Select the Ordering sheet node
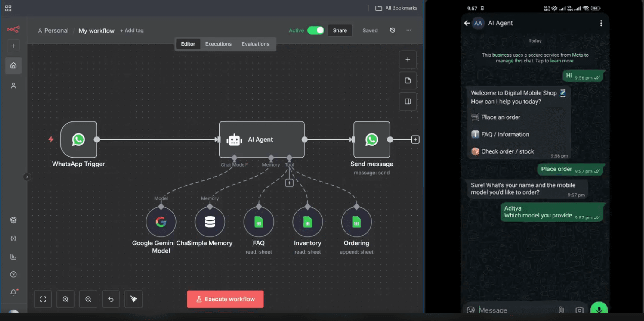 [x=356, y=222]
